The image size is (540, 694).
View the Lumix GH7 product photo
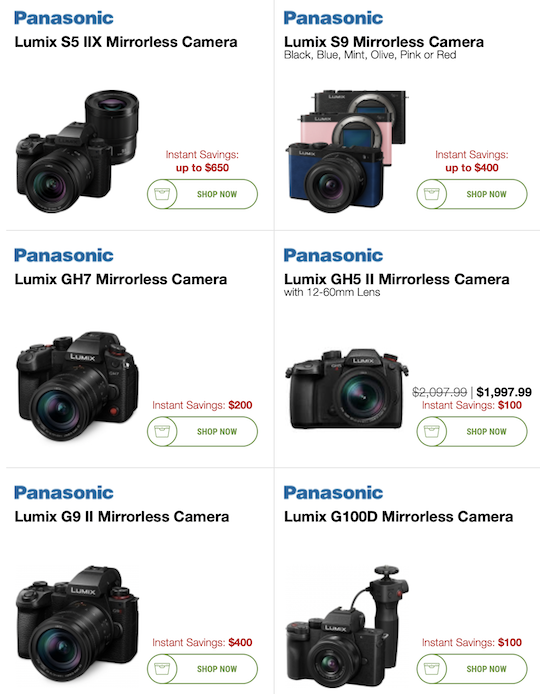click(x=77, y=386)
